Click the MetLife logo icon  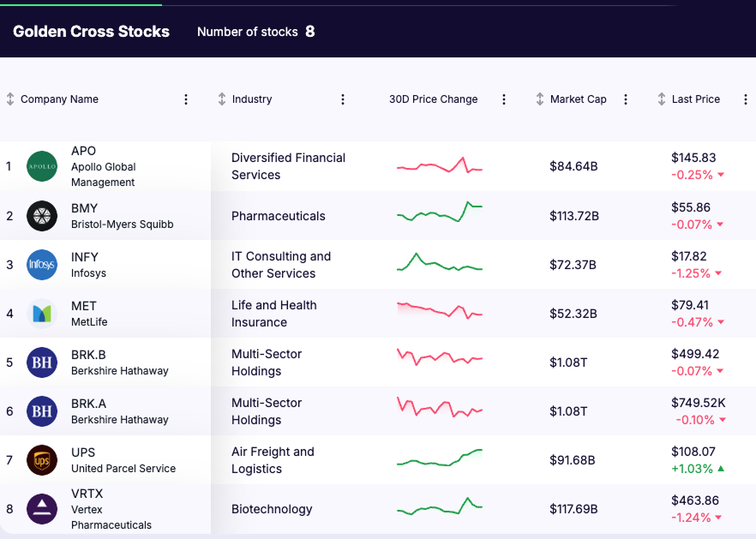coord(41,313)
